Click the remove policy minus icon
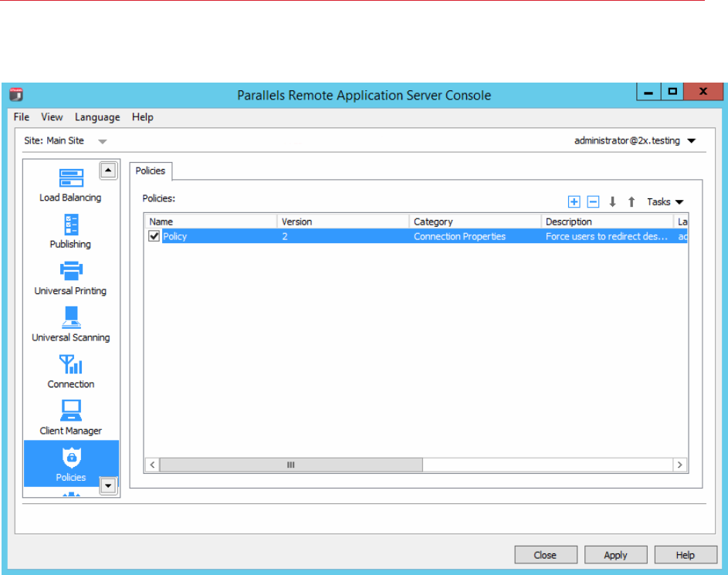This screenshot has height=575, width=728. click(593, 201)
